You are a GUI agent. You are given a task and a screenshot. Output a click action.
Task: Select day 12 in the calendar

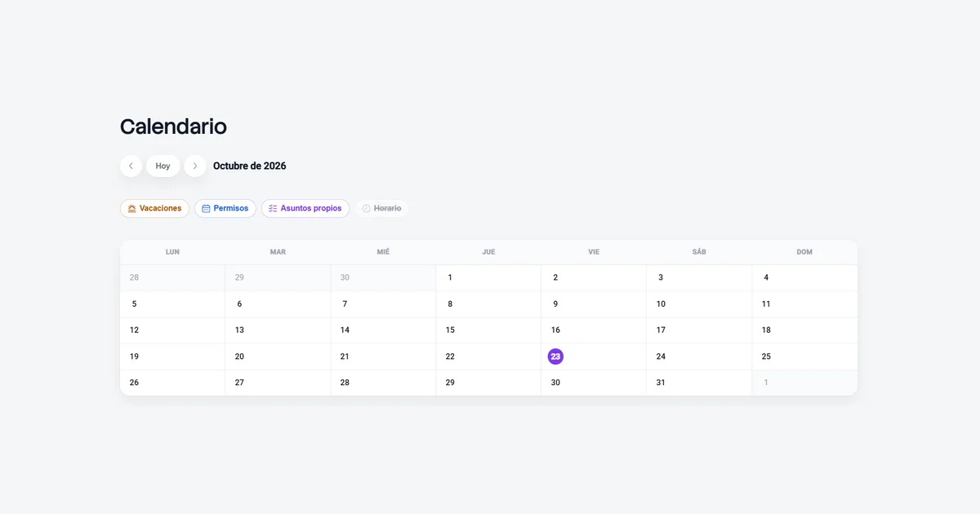[x=172, y=330]
